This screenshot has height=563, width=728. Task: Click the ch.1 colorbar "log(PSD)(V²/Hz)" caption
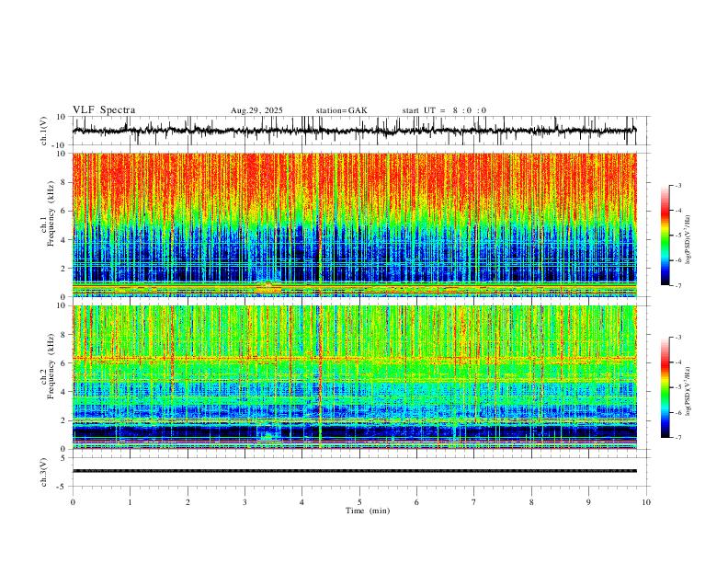(688, 240)
